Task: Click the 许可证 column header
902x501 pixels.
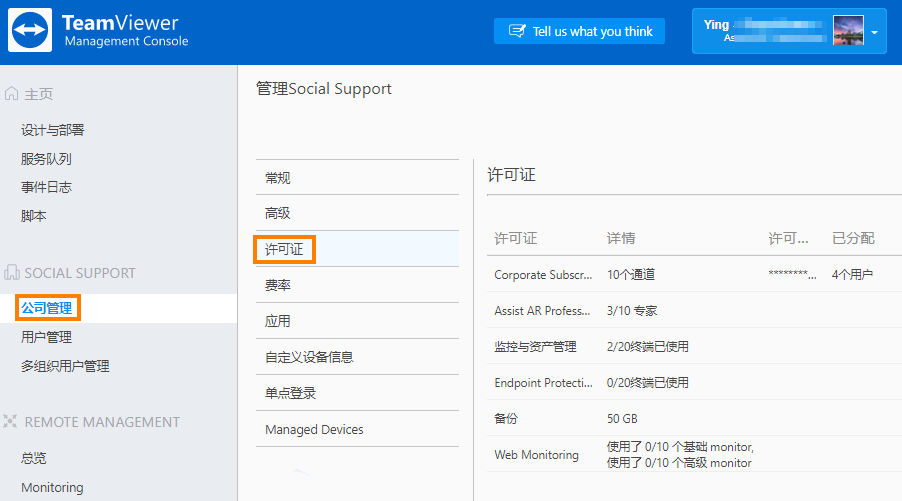Action: point(515,238)
